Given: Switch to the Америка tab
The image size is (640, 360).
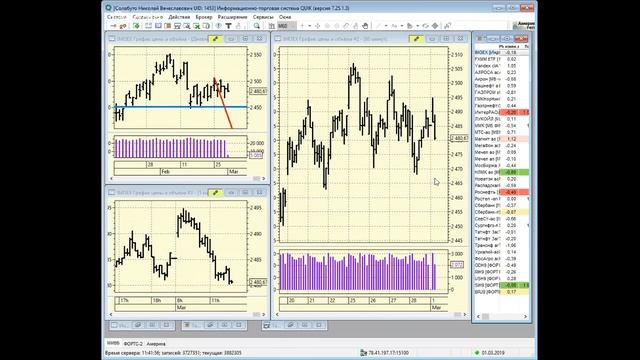Looking at the screenshot, I should 156,344.
